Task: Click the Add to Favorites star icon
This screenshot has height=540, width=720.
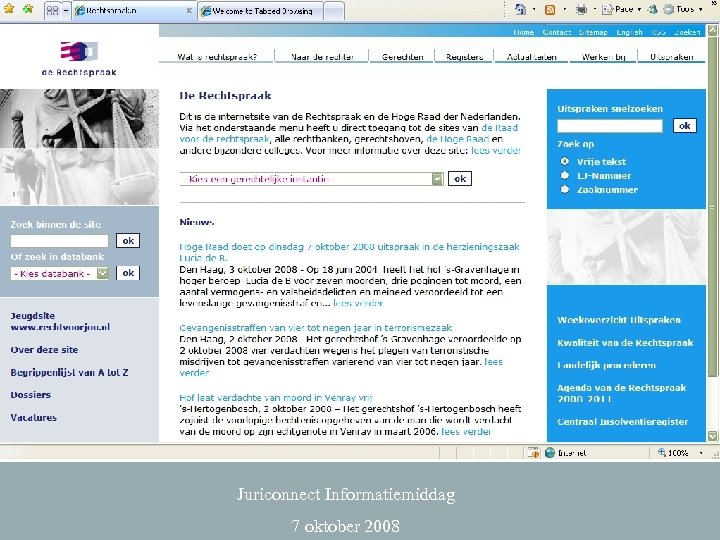Action: point(28,9)
